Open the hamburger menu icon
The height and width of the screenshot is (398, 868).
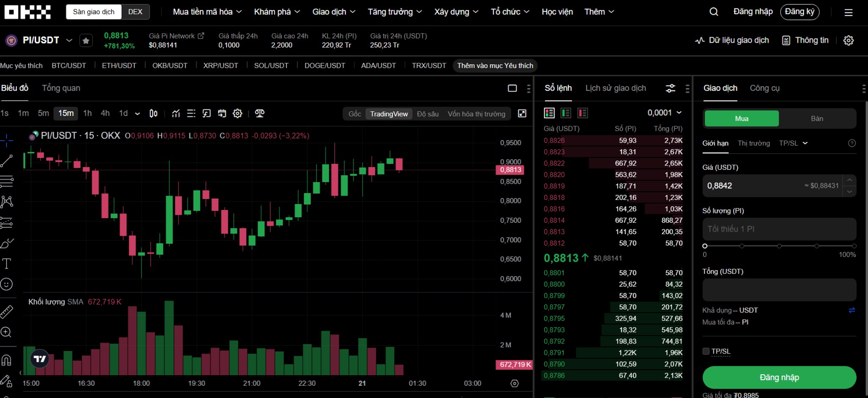click(849, 12)
